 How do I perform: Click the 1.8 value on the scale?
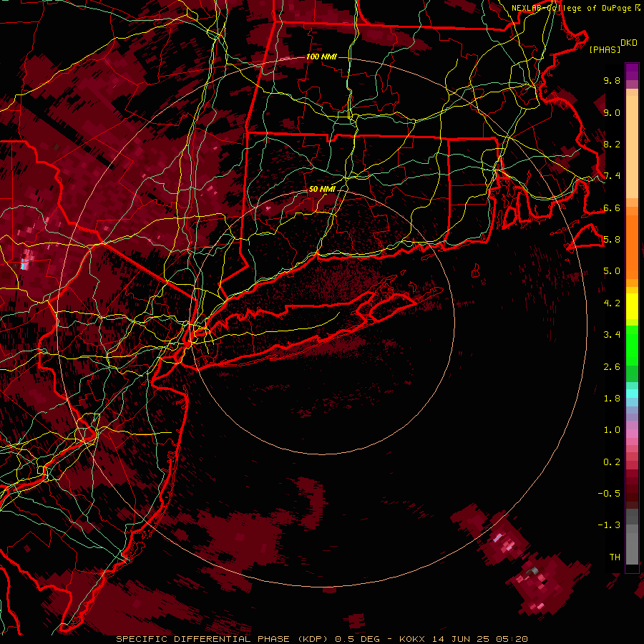pyautogui.click(x=612, y=399)
